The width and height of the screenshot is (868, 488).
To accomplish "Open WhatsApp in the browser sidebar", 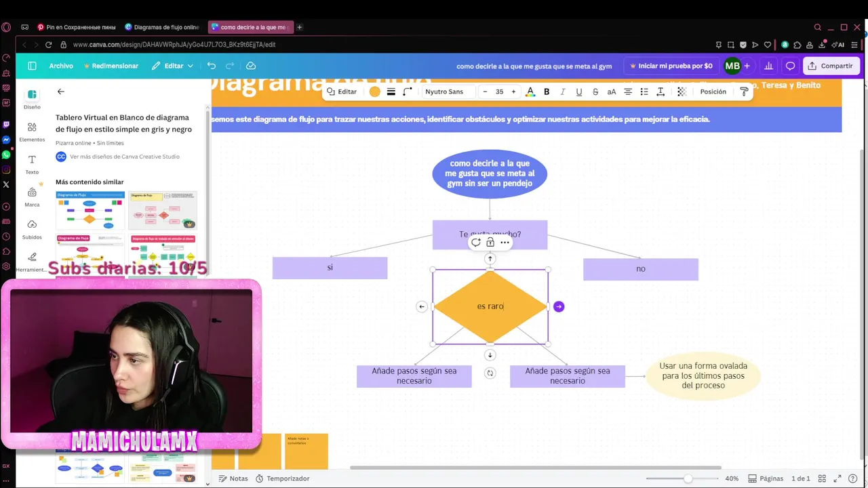I will (6, 155).
